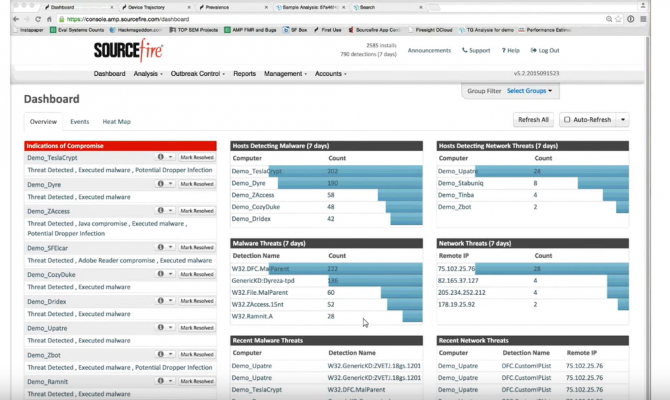Click the zoom magnifier icon in address bar
The height and width of the screenshot is (400, 670).
click(609, 19)
